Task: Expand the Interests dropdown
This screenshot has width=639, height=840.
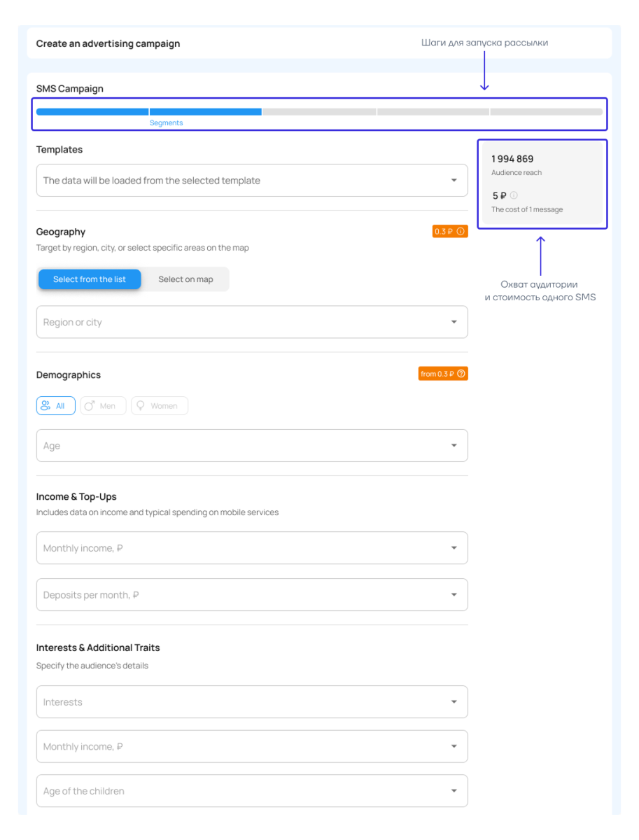Action: click(x=252, y=702)
